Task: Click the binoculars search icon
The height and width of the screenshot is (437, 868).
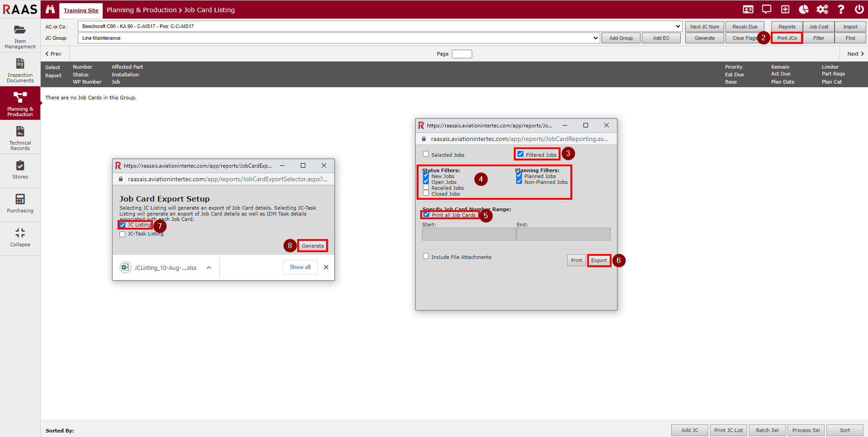Action: [50, 9]
